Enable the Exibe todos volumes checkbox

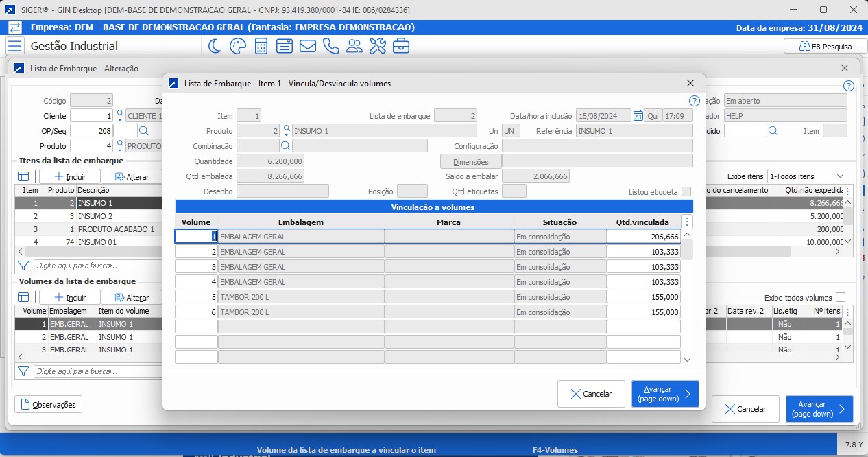click(841, 297)
